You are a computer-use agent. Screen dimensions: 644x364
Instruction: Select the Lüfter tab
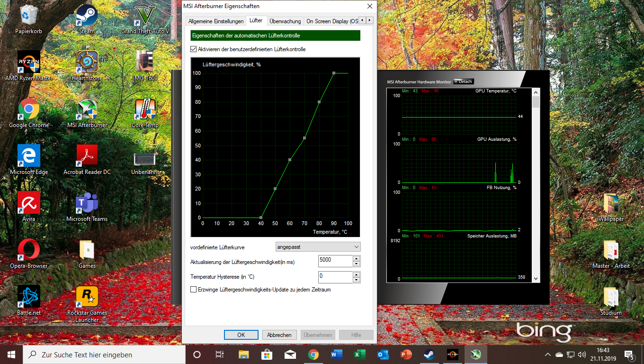pos(256,21)
